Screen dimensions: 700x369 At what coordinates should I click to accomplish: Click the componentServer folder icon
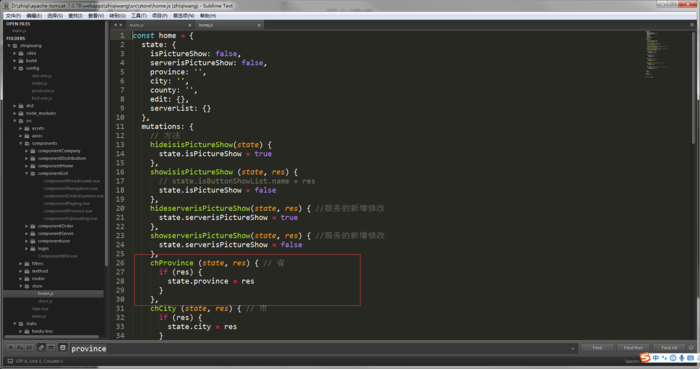33,233
